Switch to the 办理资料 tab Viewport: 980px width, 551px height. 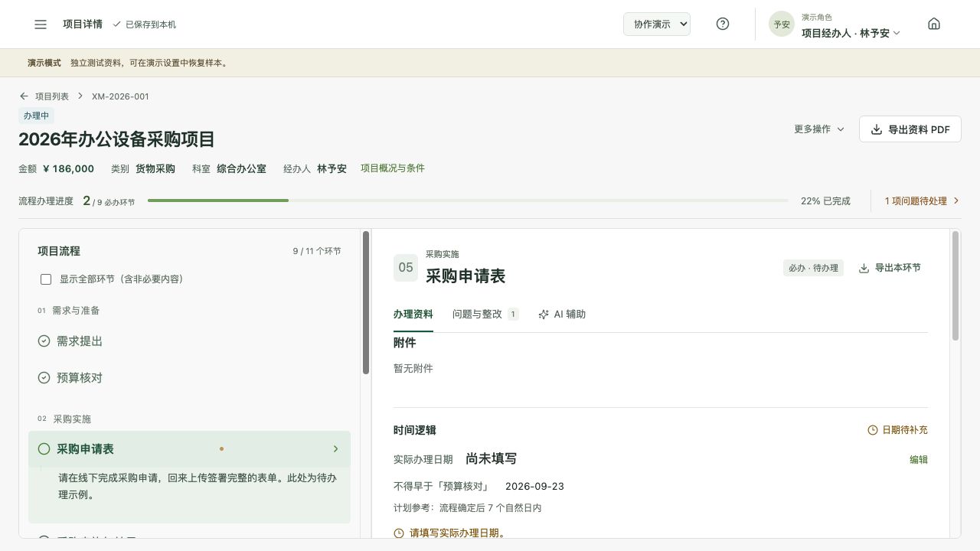pos(413,315)
